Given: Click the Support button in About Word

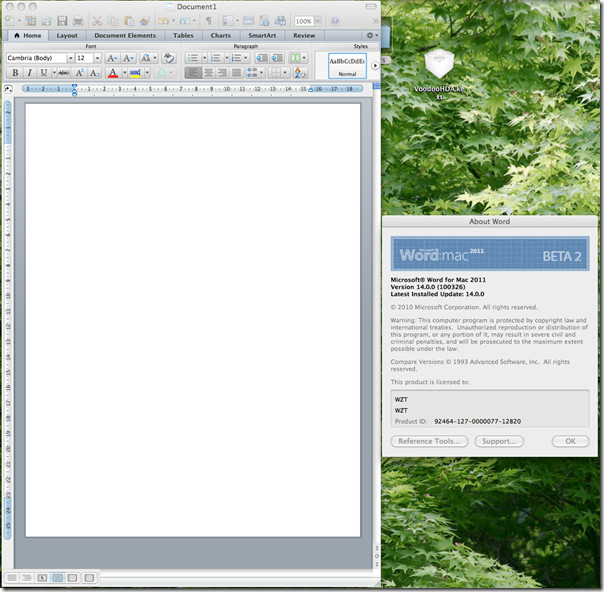Looking at the screenshot, I should click(499, 441).
